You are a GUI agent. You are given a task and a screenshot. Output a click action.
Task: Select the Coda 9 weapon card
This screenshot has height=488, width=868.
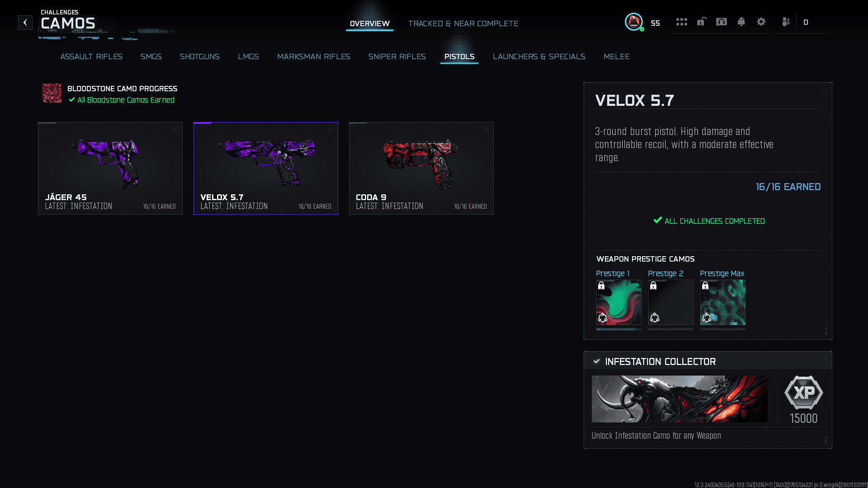point(421,168)
